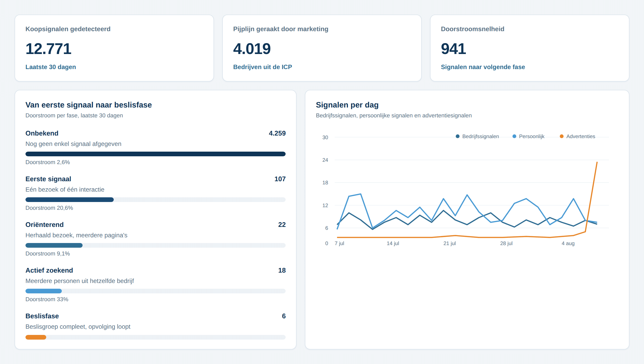Click the Doorstroom 33% label
This screenshot has height=364, width=644.
47,299
